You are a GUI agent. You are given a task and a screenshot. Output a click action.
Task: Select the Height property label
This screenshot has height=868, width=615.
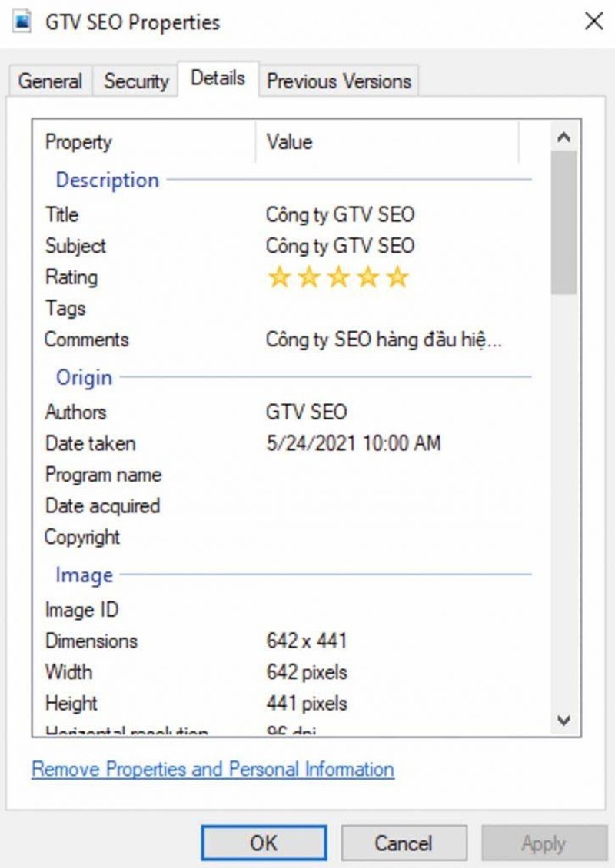click(x=71, y=703)
